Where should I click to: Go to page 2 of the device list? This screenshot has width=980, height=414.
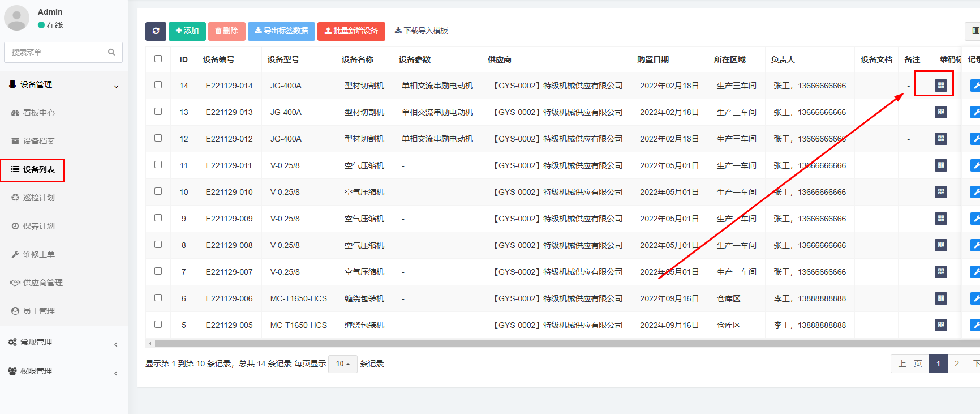(957, 364)
